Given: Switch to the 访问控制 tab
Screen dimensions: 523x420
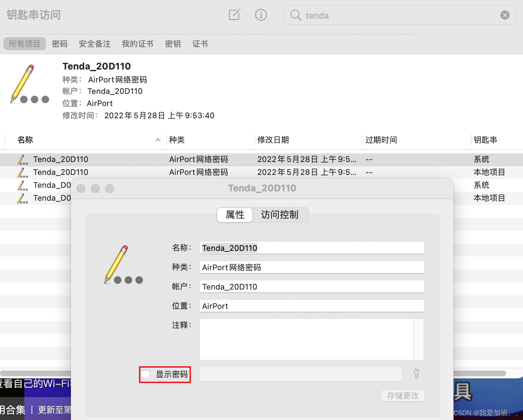Looking at the screenshot, I should 280,215.
